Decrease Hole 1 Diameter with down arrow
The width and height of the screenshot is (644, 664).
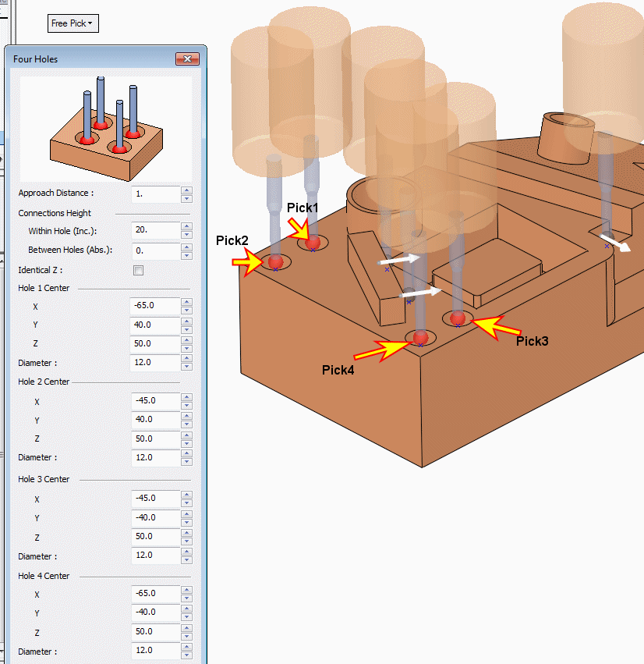(x=186, y=367)
